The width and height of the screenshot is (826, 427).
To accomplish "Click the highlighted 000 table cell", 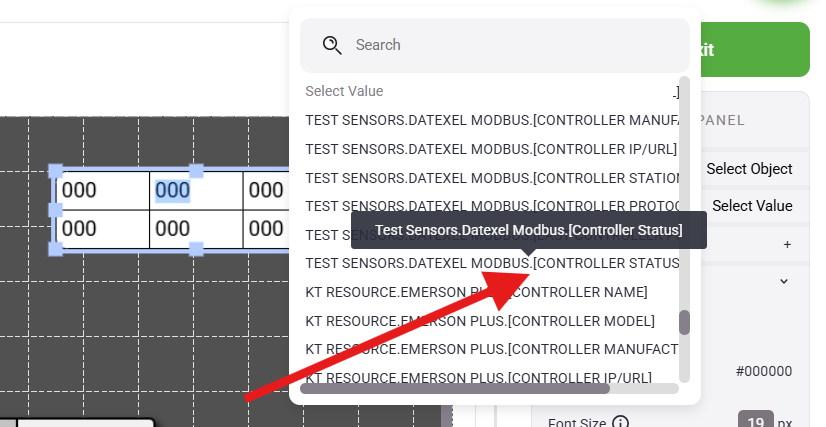I will 173,190.
